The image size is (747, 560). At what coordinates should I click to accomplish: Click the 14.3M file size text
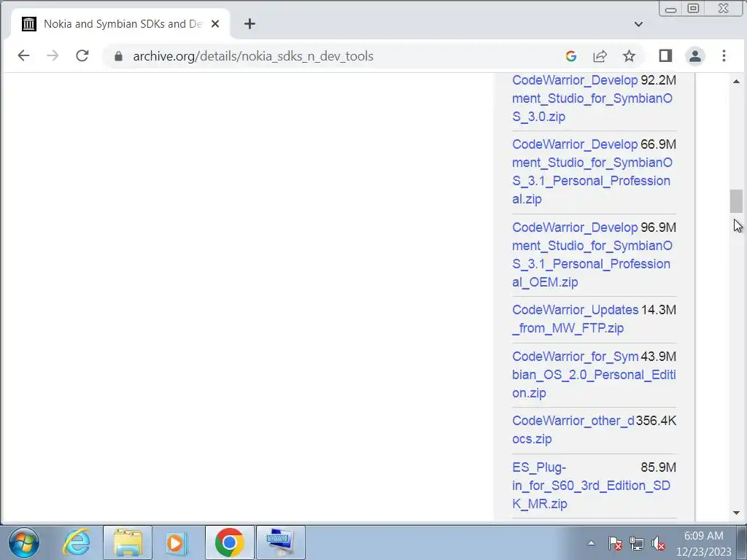point(659,310)
